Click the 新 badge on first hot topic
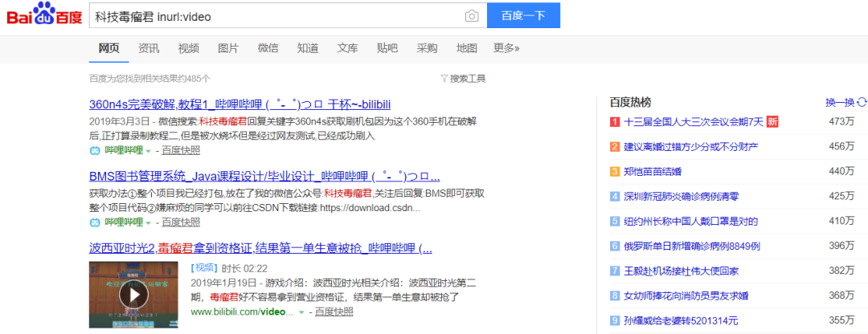This screenshot has height=334, width=868. (x=772, y=121)
